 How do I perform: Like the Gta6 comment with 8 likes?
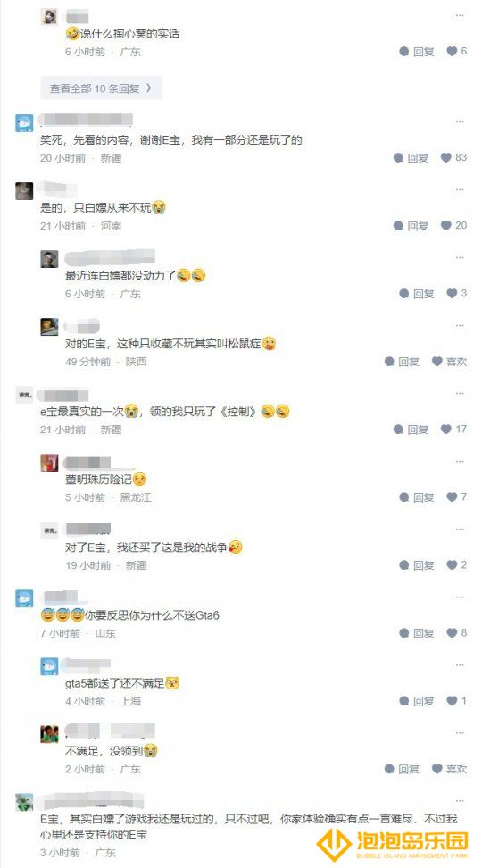coord(456,633)
